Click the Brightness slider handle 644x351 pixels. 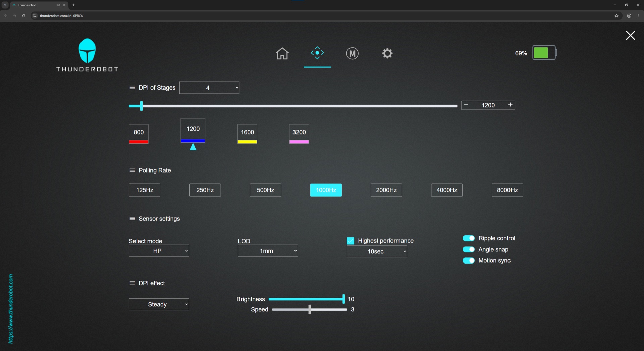click(343, 299)
